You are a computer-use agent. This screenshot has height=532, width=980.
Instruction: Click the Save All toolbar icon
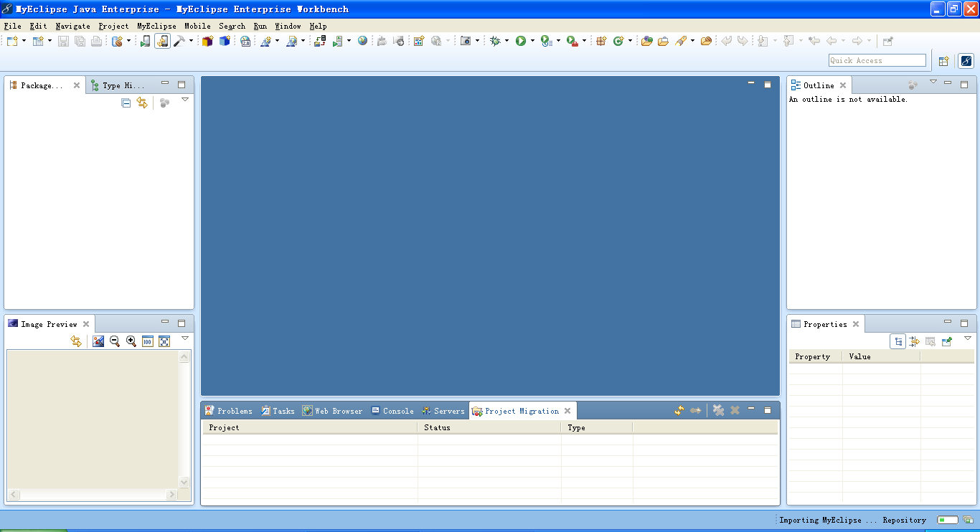coord(80,41)
